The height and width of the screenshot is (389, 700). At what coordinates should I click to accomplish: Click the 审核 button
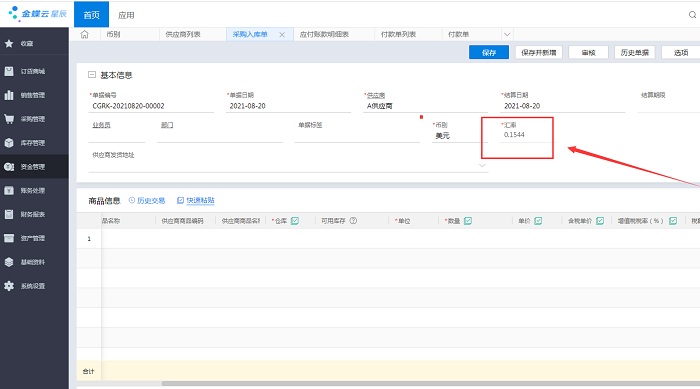[588, 52]
